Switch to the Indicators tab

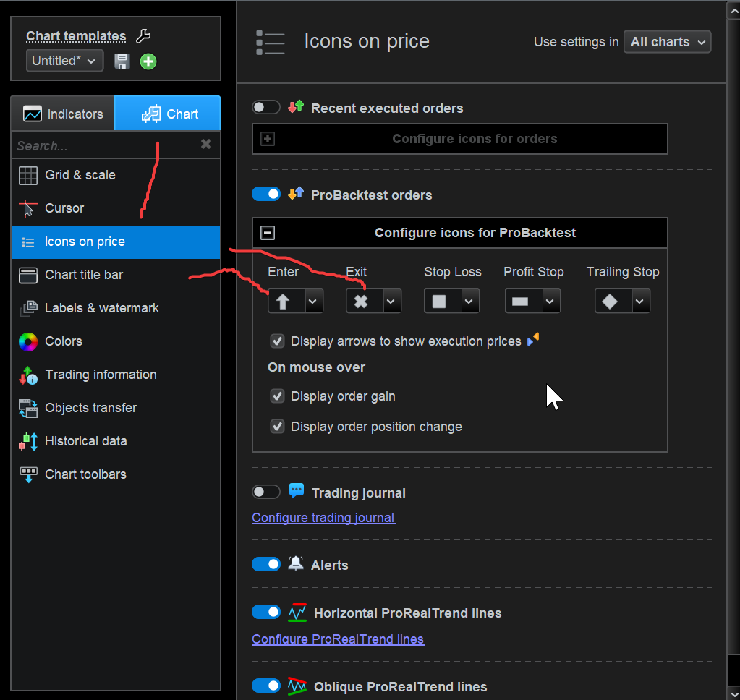[x=63, y=114]
